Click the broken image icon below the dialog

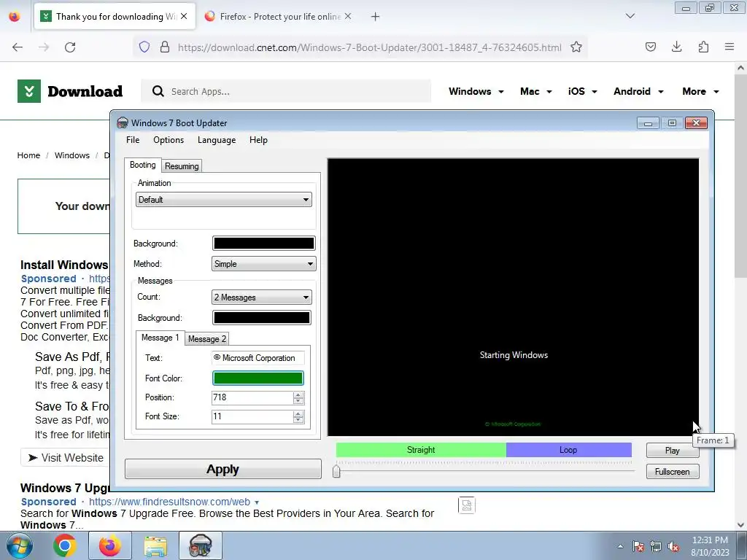[x=467, y=505]
